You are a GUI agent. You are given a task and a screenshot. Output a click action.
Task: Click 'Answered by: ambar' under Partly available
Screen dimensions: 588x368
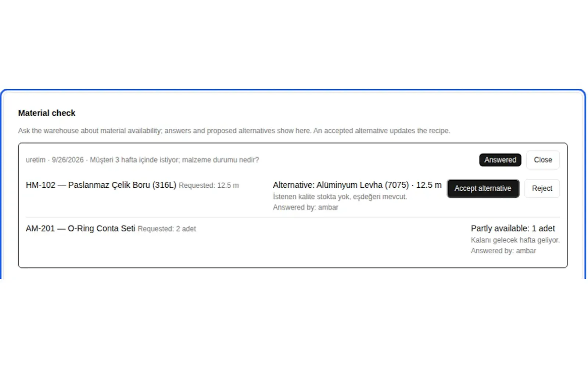point(503,251)
